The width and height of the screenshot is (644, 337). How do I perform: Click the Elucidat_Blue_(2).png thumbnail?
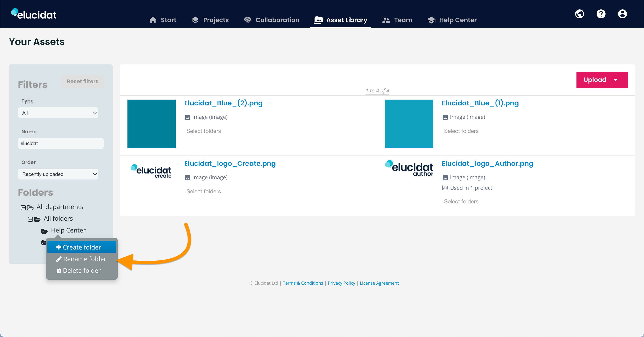click(152, 124)
